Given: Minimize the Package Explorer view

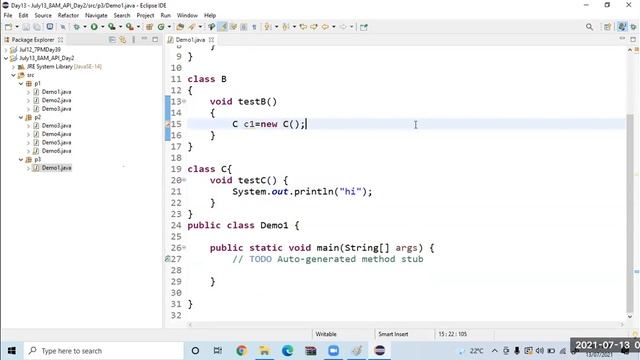Looking at the screenshot, I should 144,39.
